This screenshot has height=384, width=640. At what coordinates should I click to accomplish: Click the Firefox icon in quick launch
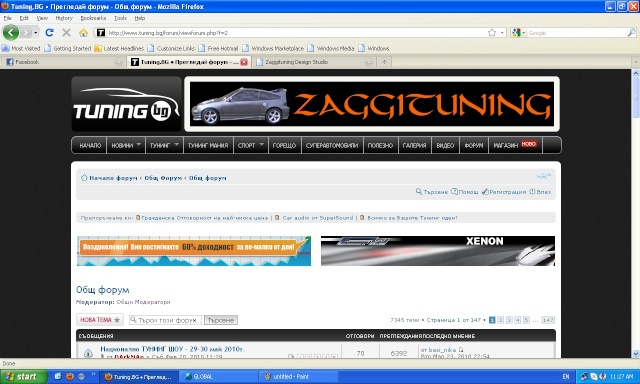[70, 376]
